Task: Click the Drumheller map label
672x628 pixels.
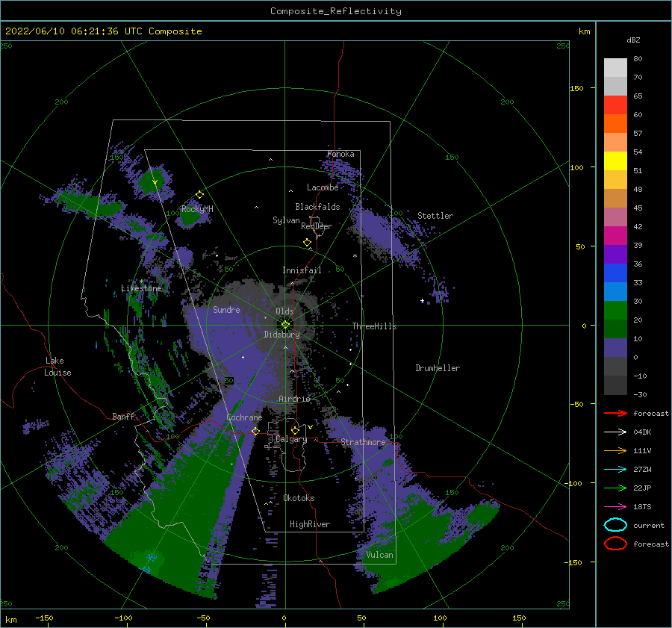Action: [438, 368]
